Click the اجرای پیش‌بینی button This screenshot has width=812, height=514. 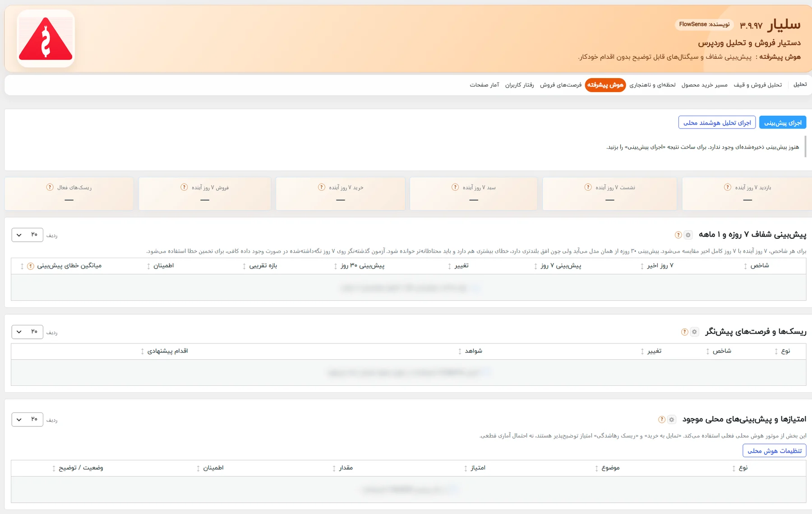[783, 122]
